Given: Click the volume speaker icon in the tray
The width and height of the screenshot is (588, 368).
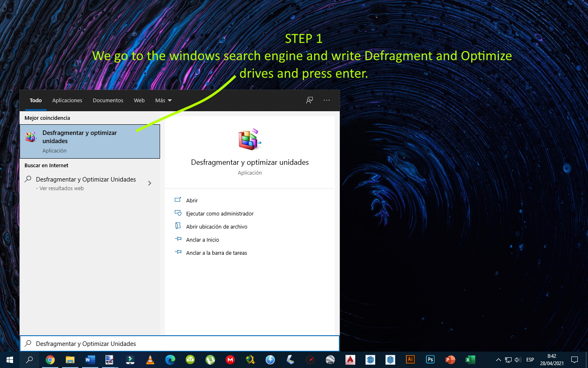Looking at the screenshot, I should click(x=518, y=360).
